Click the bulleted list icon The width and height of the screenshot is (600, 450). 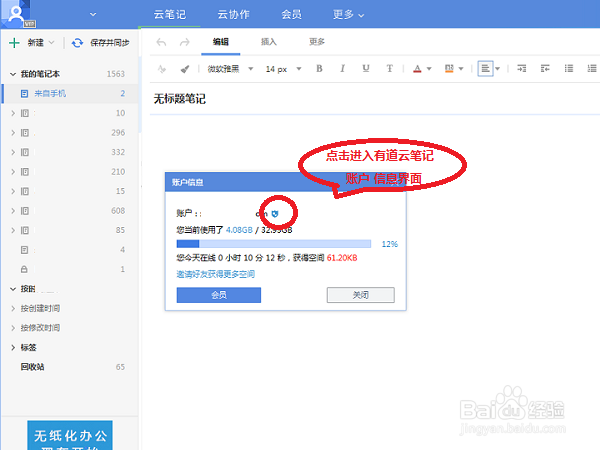(569, 68)
